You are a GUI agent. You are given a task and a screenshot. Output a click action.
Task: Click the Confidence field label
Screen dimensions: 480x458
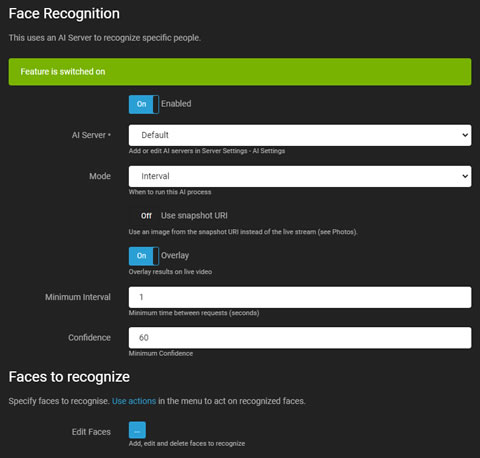(x=89, y=338)
